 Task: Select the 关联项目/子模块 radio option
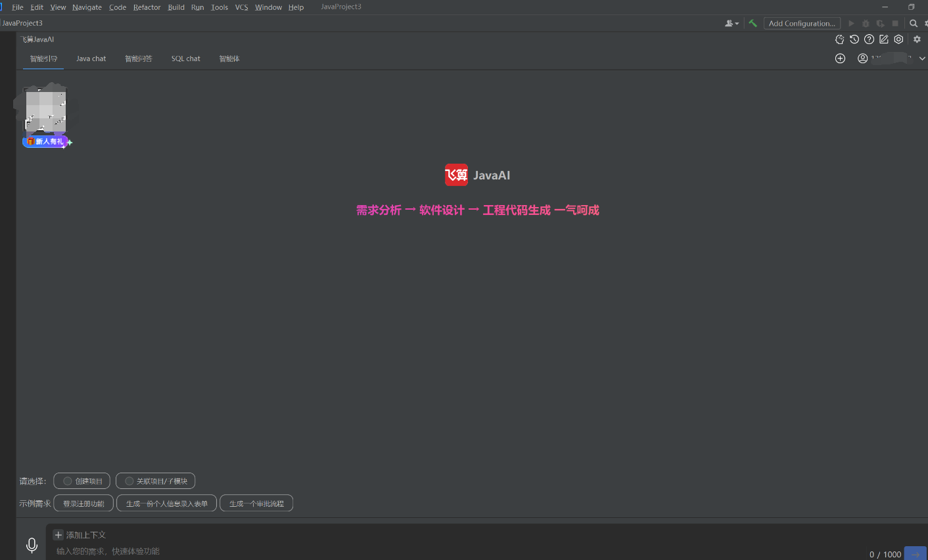pos(155,481)
